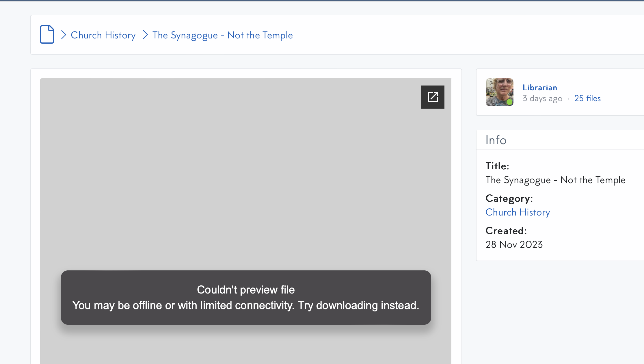This screenshot has height=364, width=644.
Task: Click the Info panel heading
Action: [496, 140]
